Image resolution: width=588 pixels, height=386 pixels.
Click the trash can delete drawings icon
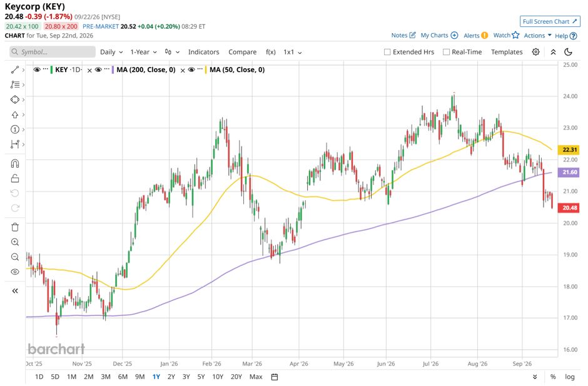tap(15, 227)
